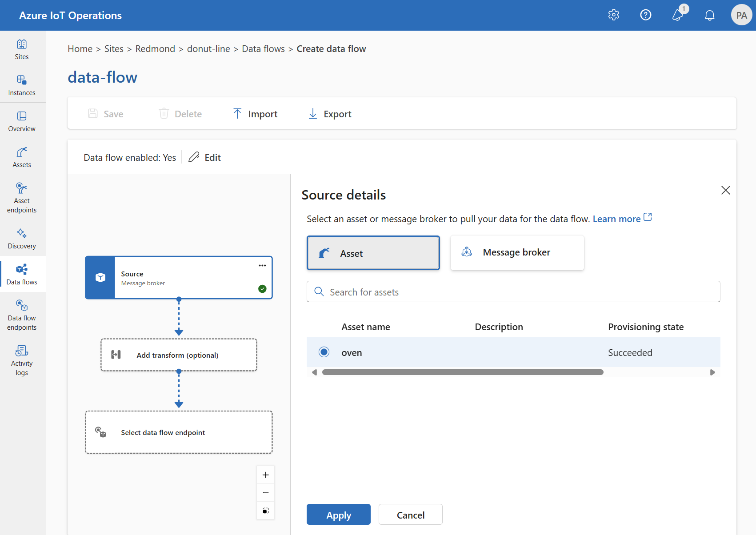Screen dimensions: 756x535
Task: Open the PA account avatar menu
Action: [741, 15]
